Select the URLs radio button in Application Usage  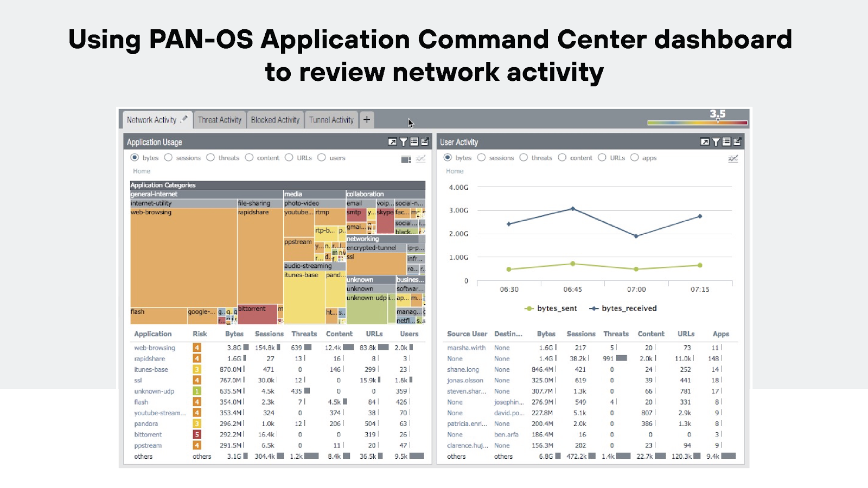tap(288, 157)
